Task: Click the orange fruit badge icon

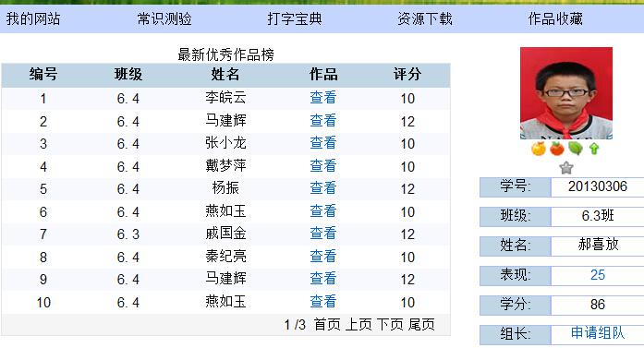Action: 539,148
